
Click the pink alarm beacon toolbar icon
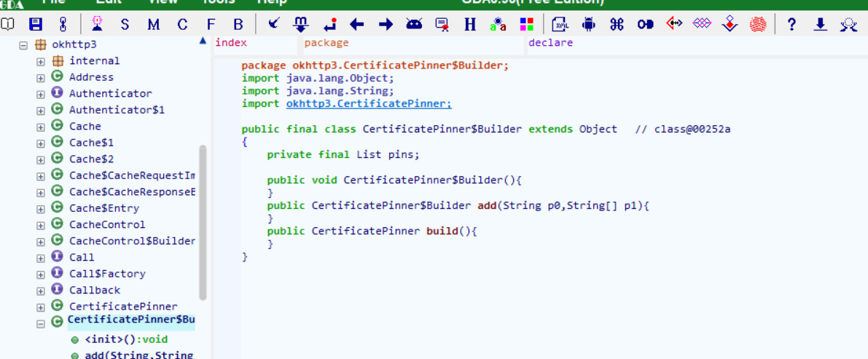coord(98,24)
